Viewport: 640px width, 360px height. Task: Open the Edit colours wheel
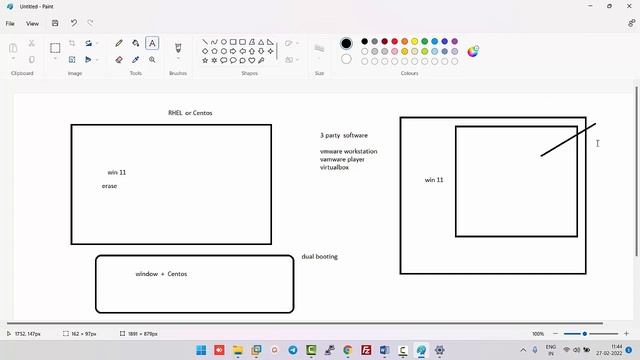[473, 51]
